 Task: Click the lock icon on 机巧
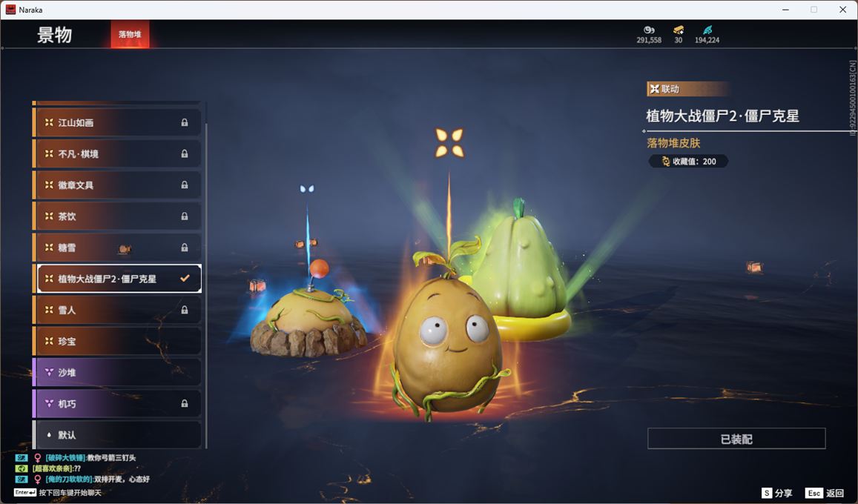coord(185,403)
